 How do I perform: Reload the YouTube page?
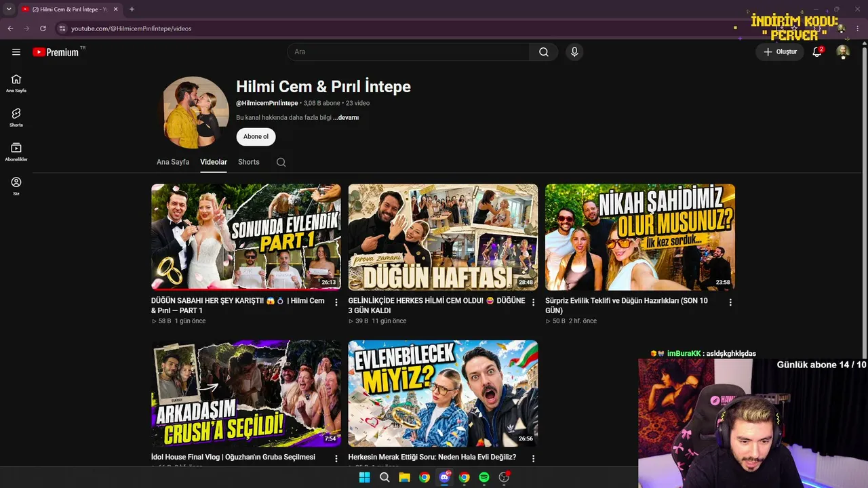coord(43,28)
